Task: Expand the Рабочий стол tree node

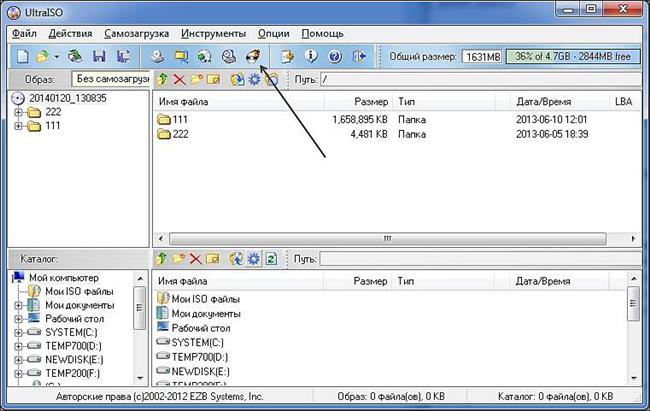Action: [18, 319]
